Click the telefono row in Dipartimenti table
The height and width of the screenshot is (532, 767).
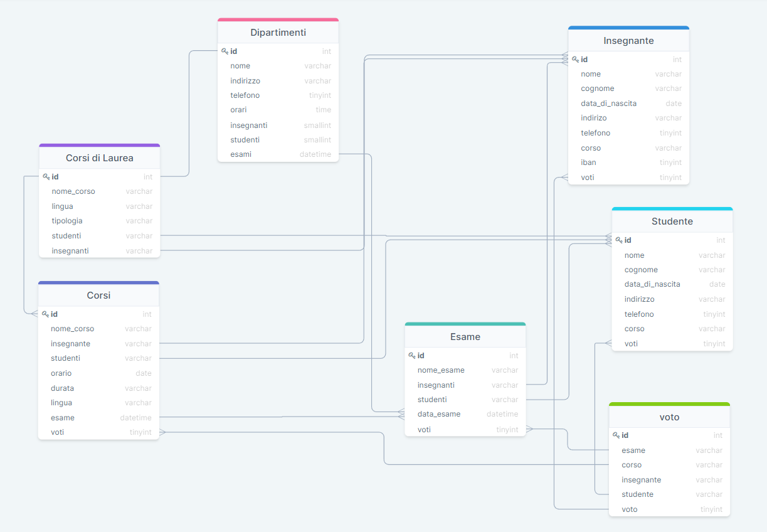tap(246, 95)
